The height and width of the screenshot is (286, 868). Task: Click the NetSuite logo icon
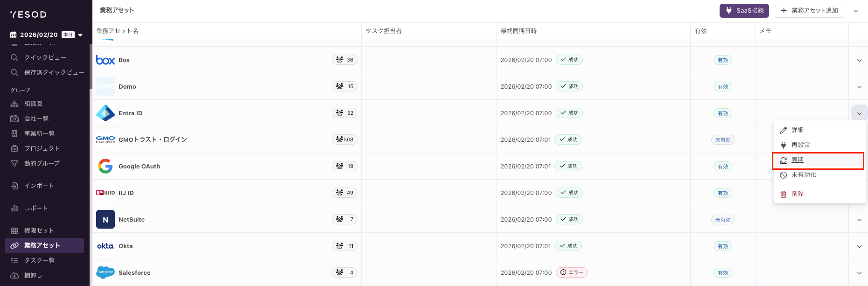click(105, 219)
